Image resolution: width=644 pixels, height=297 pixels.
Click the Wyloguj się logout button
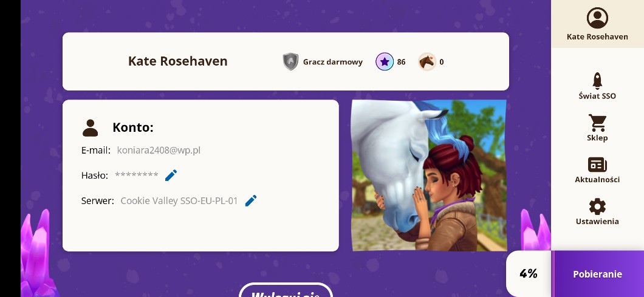click(286, 291)
